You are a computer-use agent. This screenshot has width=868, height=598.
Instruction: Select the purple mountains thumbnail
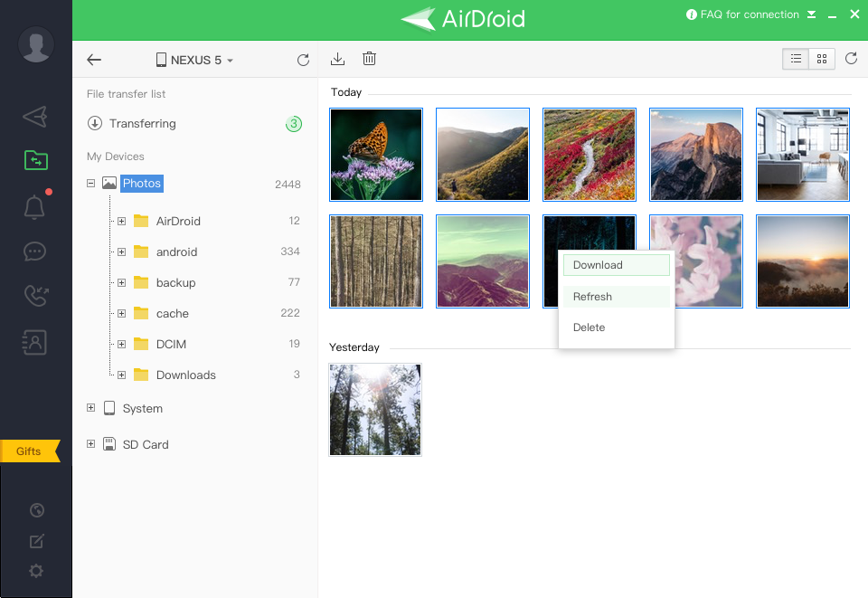(483, 261)
